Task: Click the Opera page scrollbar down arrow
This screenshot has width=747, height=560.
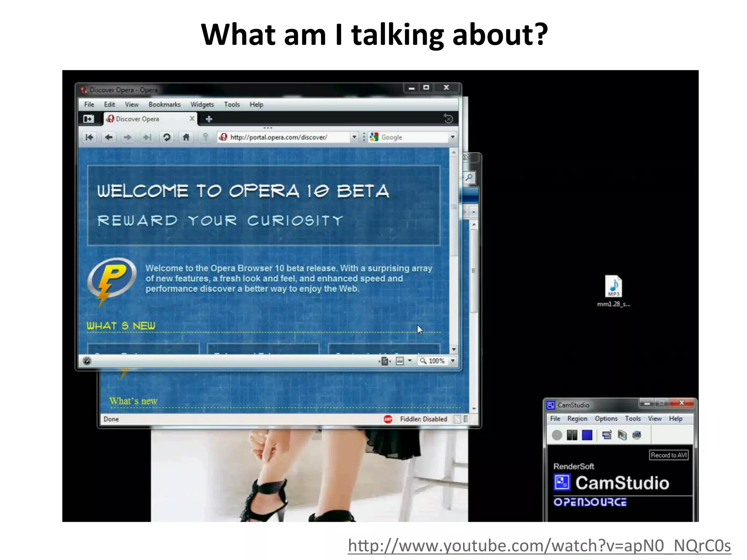Action: click(454, 349)
